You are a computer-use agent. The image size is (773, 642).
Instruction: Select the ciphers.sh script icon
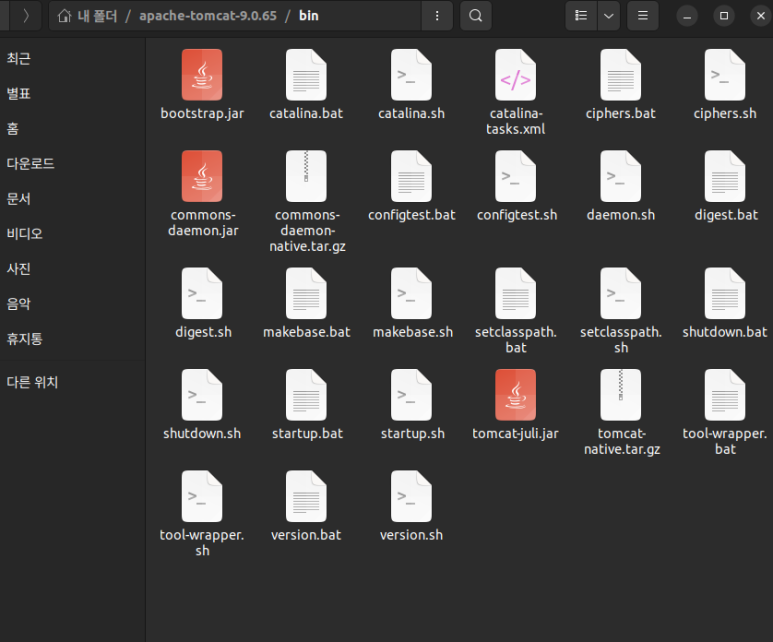(x=725, y=75)
